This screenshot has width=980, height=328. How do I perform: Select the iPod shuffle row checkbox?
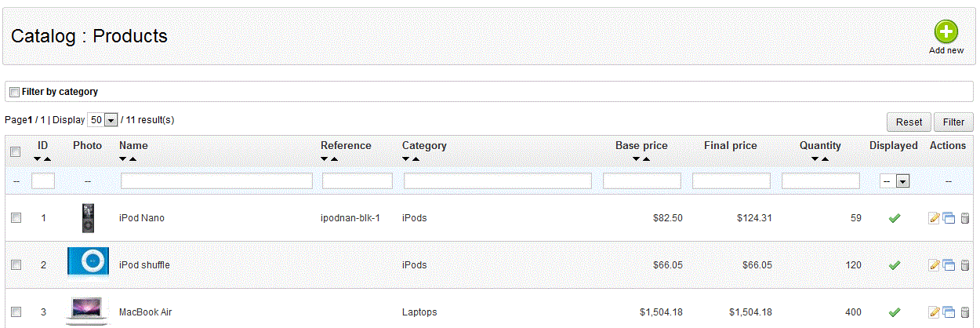pos(16,265)
